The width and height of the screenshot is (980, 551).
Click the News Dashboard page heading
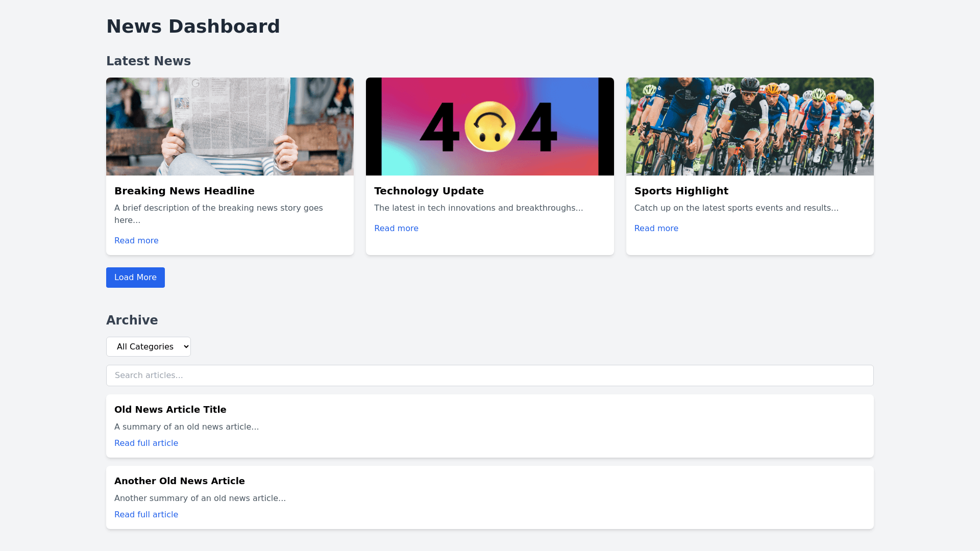pos(193,27)
